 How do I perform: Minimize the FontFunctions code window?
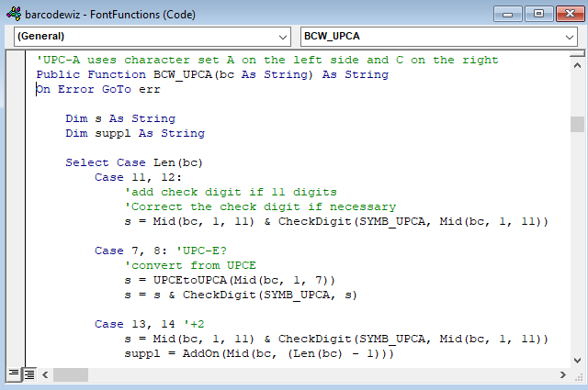(508, 14)
